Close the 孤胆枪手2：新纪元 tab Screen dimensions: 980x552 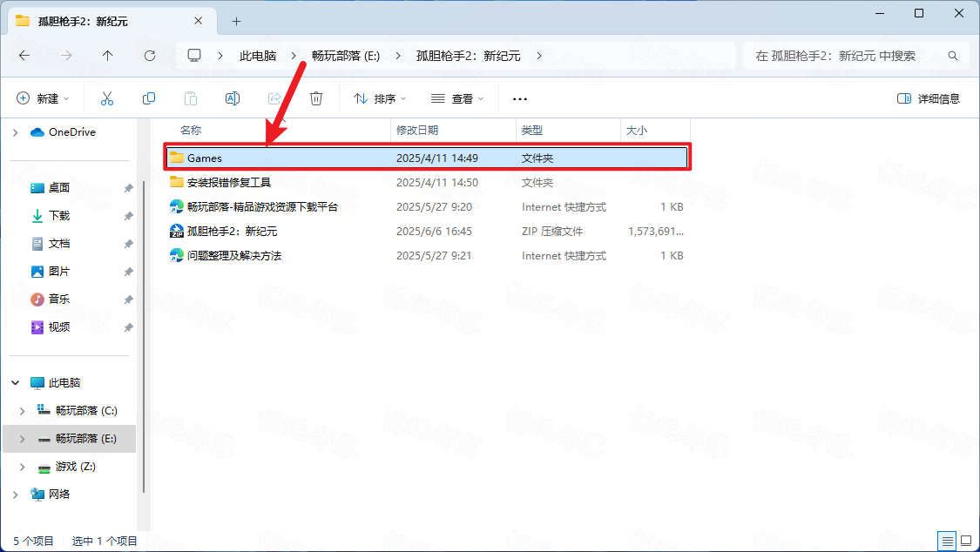coord(198,21)
